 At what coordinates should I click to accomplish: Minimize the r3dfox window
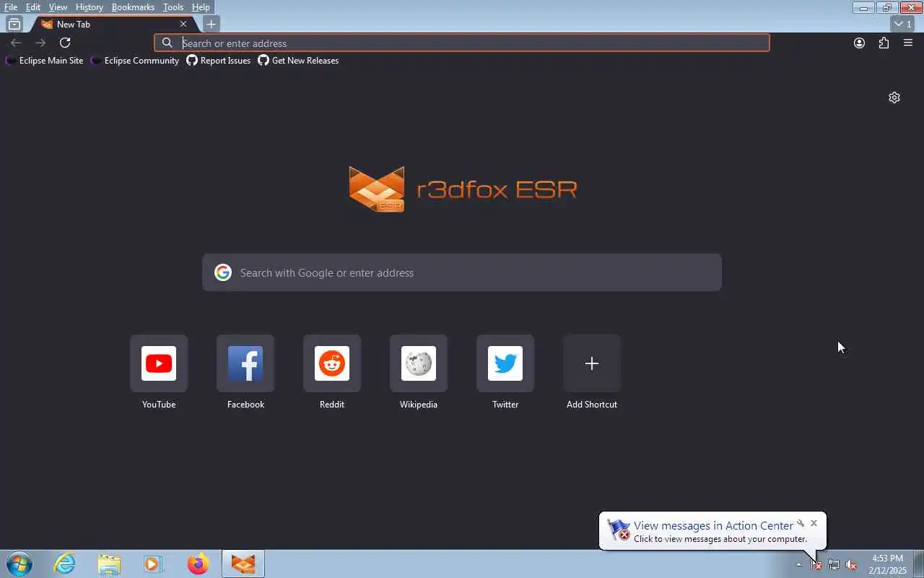863,7
